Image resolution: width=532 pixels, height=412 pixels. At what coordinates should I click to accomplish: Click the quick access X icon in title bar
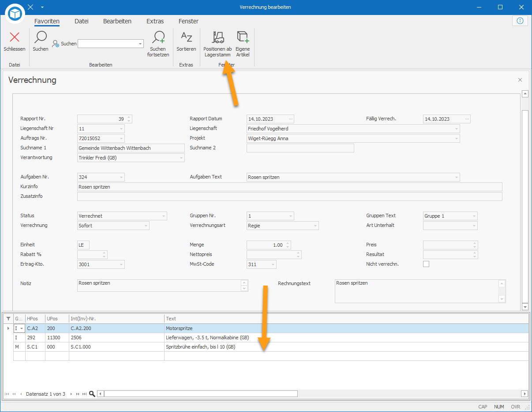30,7
